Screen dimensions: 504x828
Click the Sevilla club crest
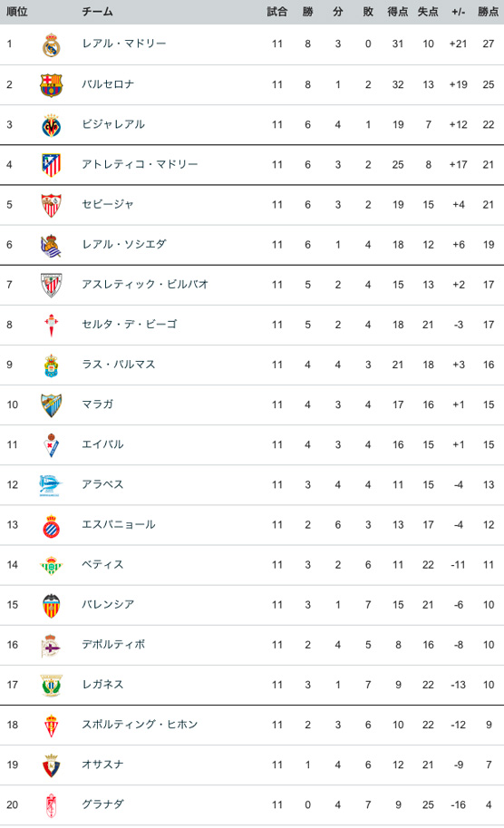[x=51, y=205]
